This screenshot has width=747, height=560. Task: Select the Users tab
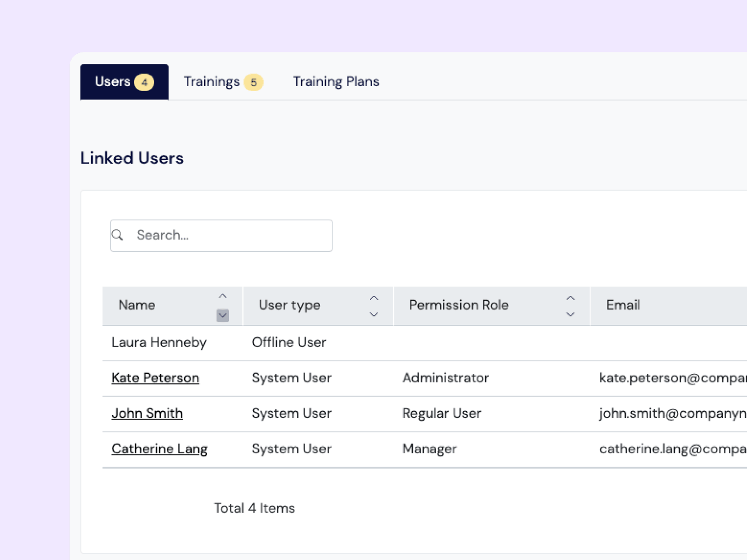113,81
